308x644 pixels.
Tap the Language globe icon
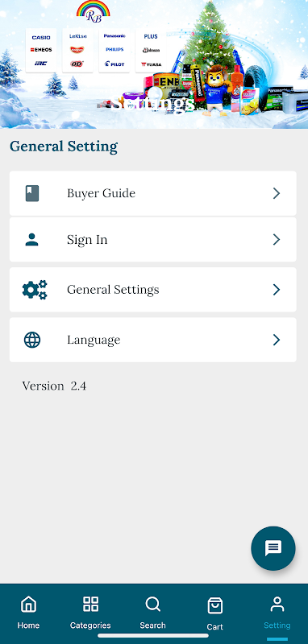pos(32,340)
